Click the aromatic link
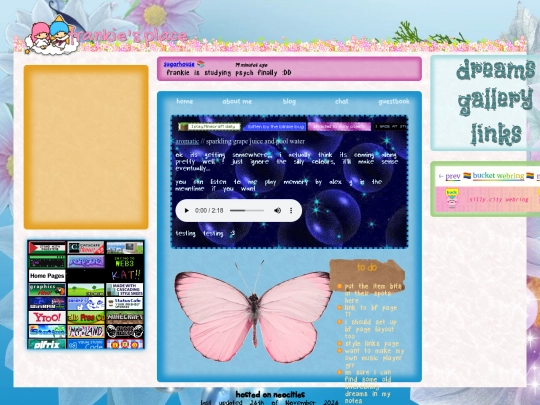 187,142
